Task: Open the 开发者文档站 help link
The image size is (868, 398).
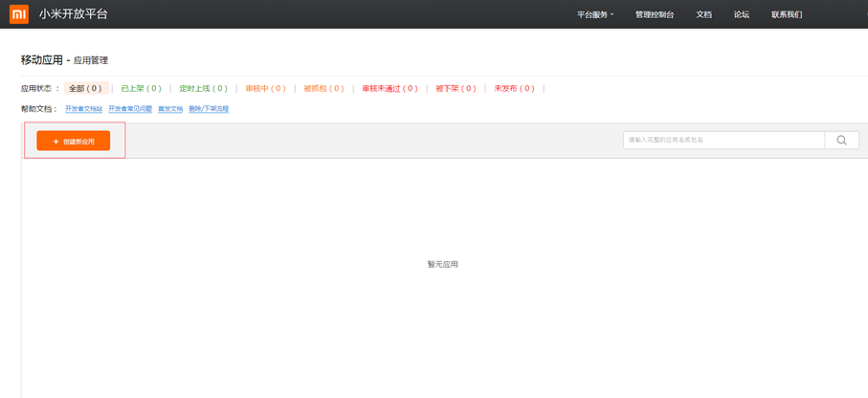Action: (x=83, y=109)
